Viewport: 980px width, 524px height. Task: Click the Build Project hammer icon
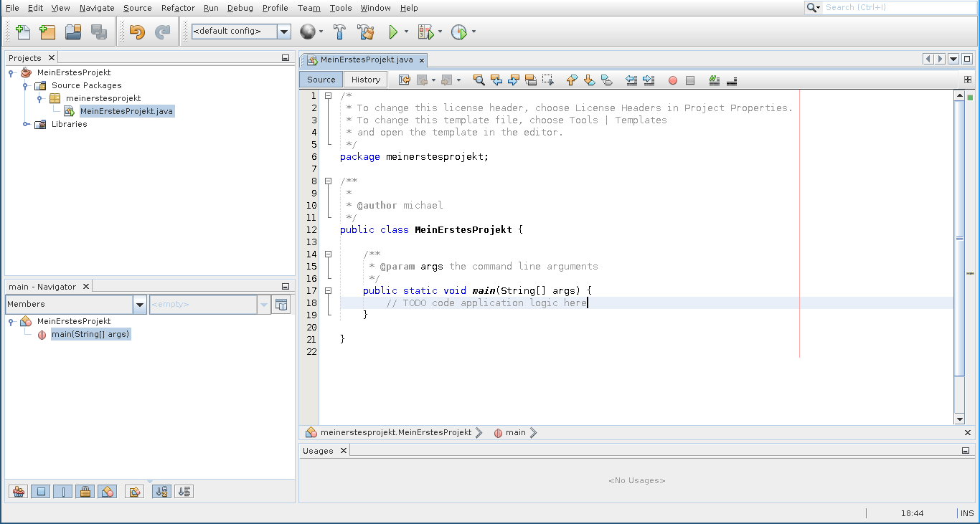click(x=340, y=32)
